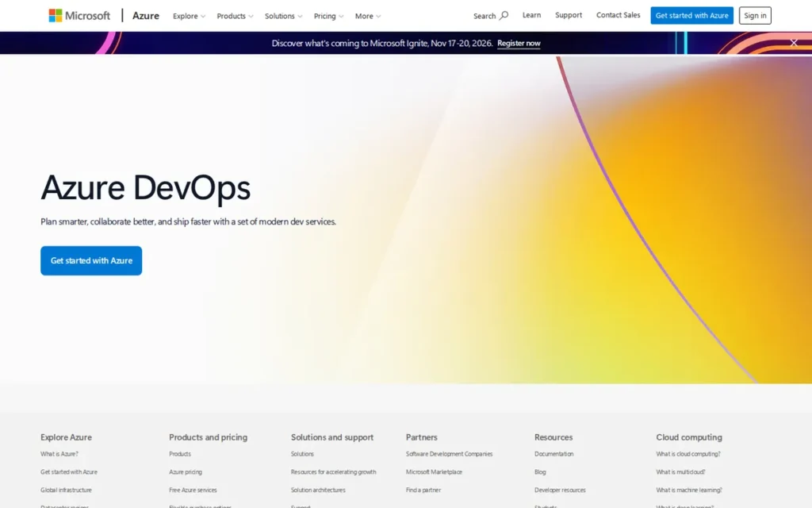Open footer link What is Azure?
This screenshot has height=508, width=812.
tap(59, 453)
